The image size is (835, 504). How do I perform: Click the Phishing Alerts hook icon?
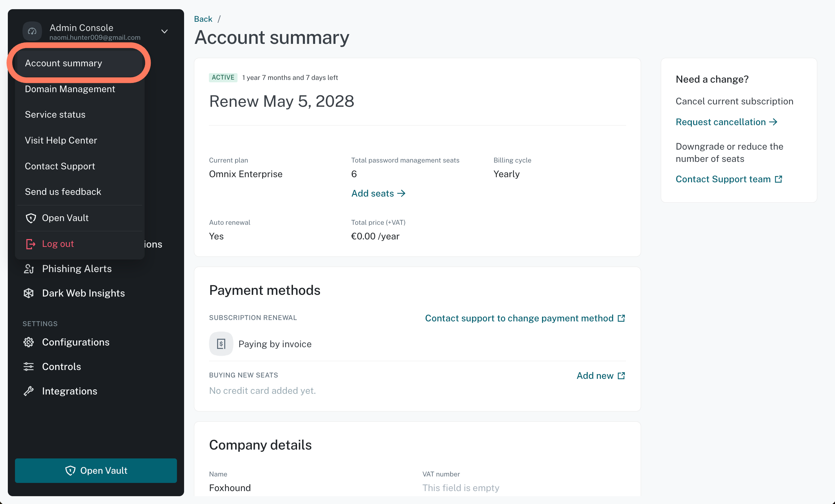coord(29,269)
